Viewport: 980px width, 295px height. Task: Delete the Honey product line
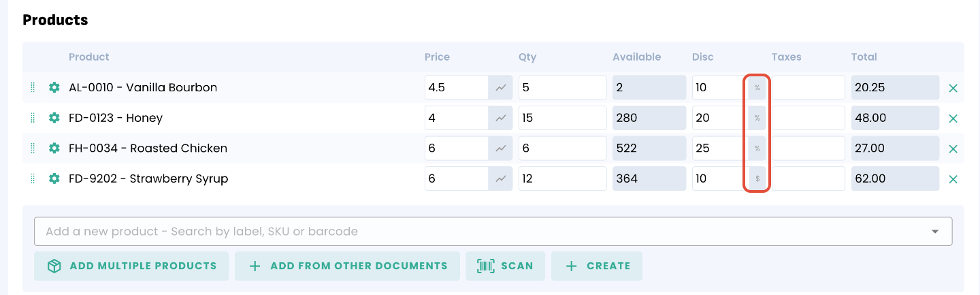(953, 119)
